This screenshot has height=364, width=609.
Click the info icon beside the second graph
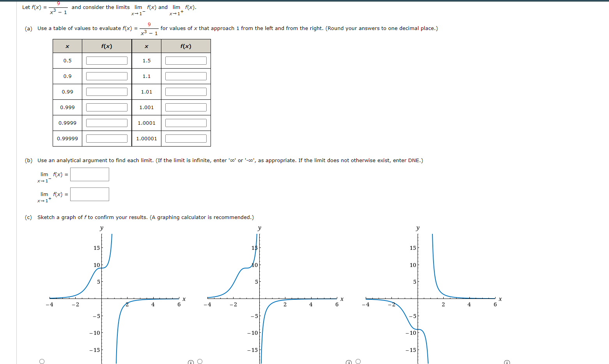pyautogui.click(x=349, y=362)
